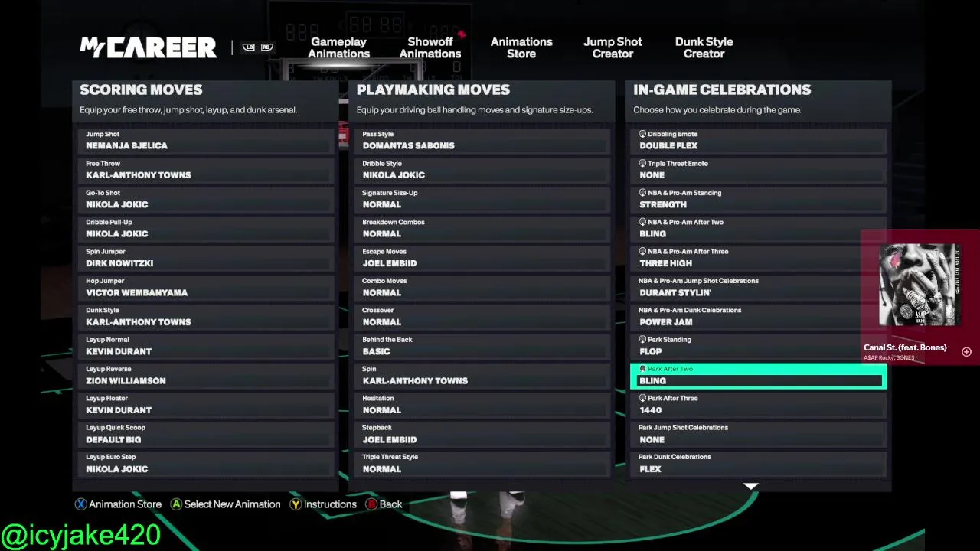This screenshot has height=551, width=980.
Task: Click the X button icon for Animation Store
Action: (x=80, y=504)
